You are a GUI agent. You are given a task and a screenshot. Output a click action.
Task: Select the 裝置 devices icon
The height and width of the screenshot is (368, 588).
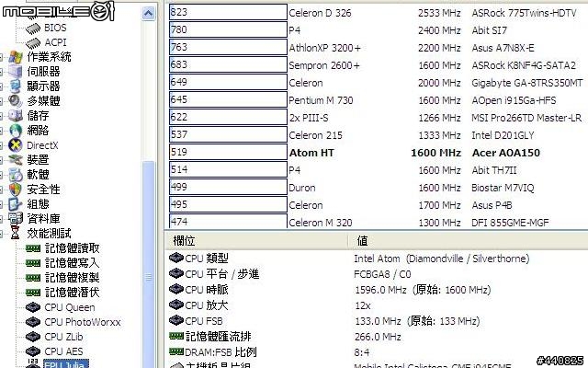(16, 159)
